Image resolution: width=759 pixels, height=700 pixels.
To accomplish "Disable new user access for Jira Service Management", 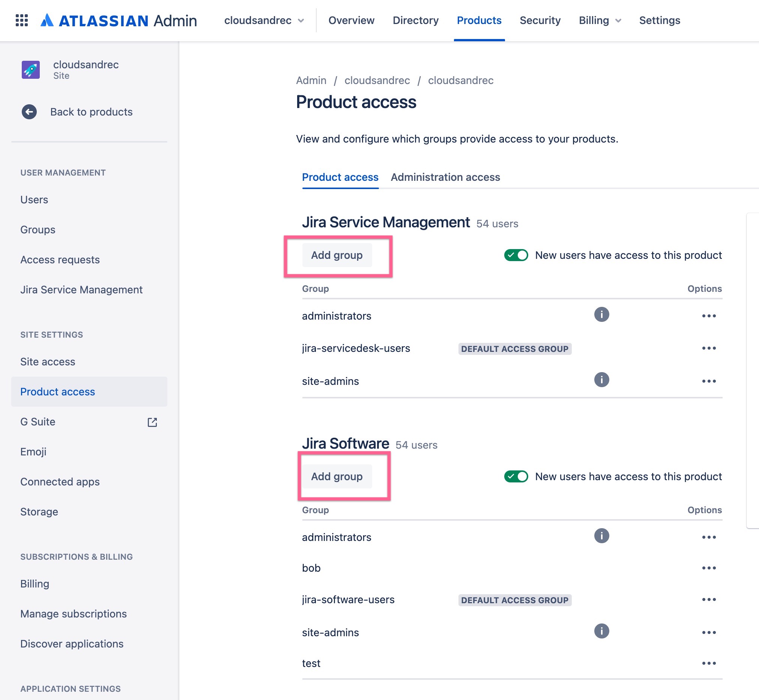I will pyautogui.click(x=516, y=255).
